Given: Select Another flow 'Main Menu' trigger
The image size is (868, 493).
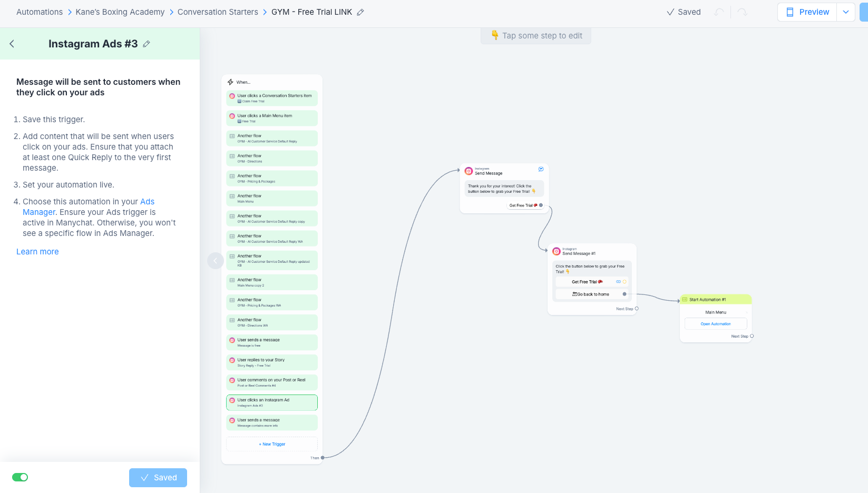Looking at the screenshot, I should point(272,198).
